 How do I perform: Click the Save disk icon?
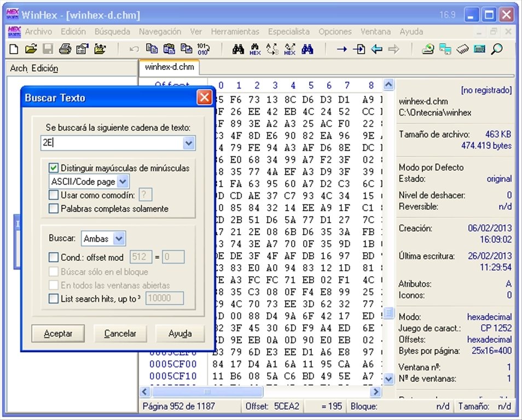48,49
